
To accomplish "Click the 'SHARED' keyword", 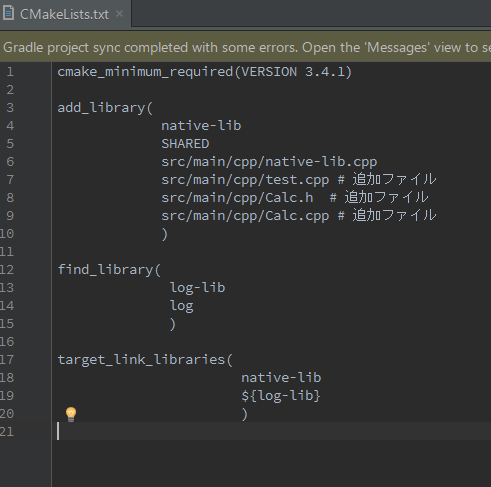I will coord(185,144).
